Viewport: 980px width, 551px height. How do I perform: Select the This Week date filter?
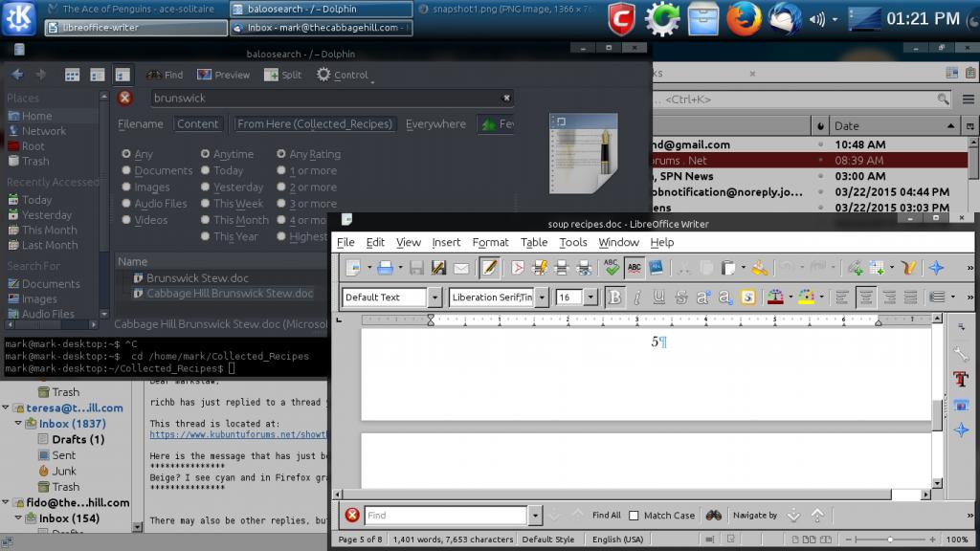[206, 204]
